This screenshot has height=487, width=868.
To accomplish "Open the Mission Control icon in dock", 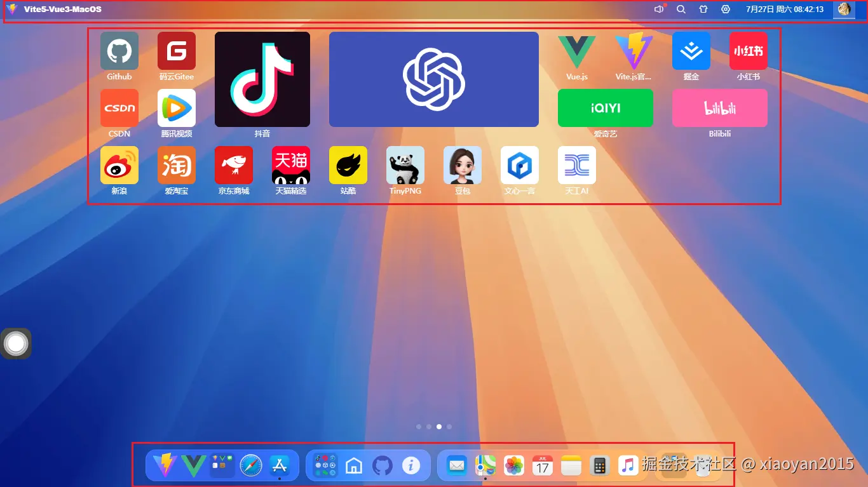I will click(x=222, y=465).
